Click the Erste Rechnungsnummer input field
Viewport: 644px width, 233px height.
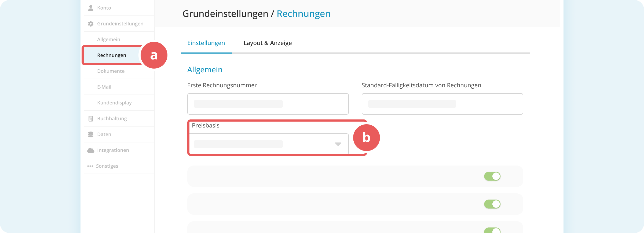(268, 104)
